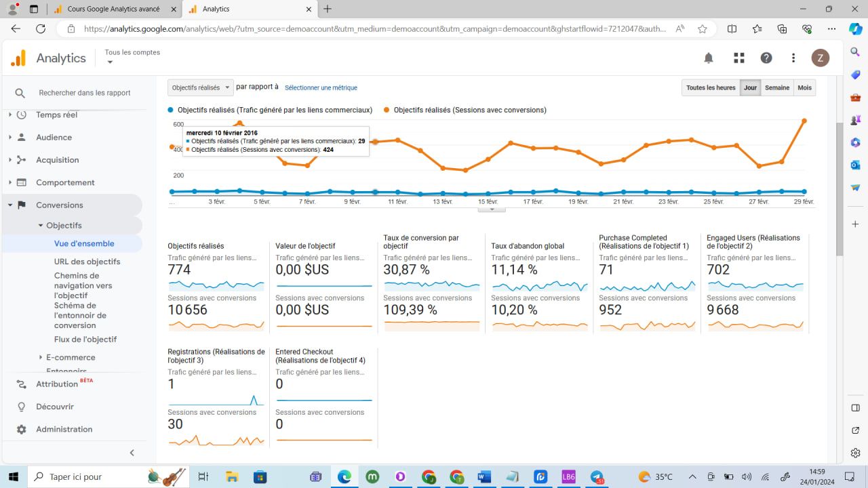The width and height of the screenshot is (868, 488).
Task: Open the notifications bell icon
Action: coord(709,58)
